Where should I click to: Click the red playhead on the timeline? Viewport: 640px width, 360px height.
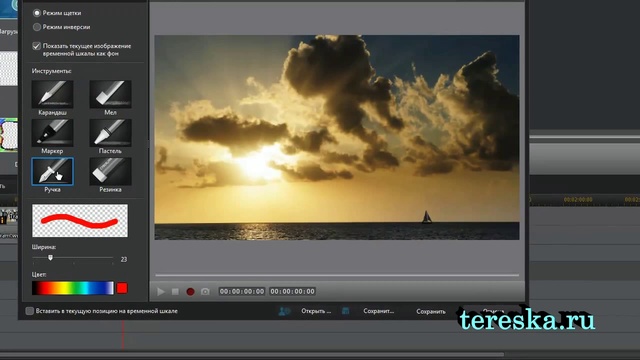123,335
